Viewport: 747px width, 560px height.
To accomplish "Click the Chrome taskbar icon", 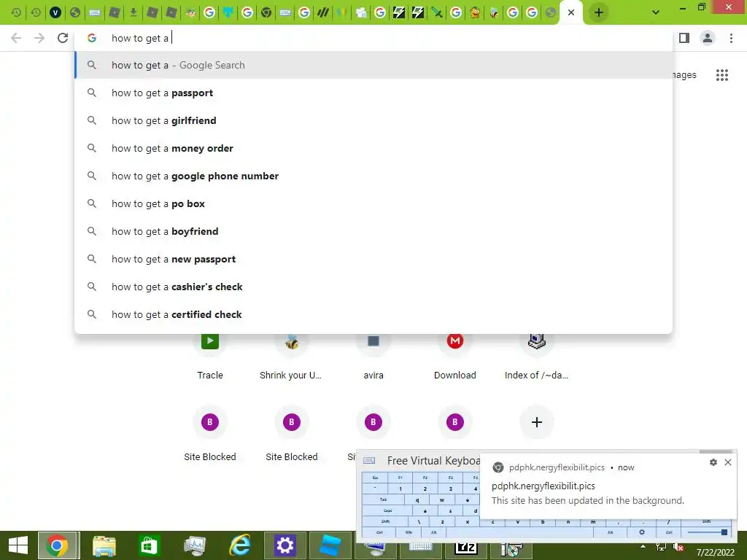I will coord(57,545).
